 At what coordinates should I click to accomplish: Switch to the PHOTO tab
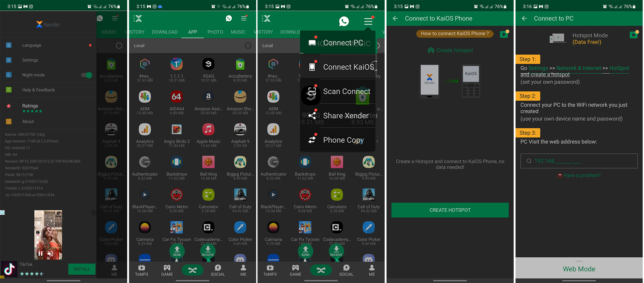click(215, 32)
